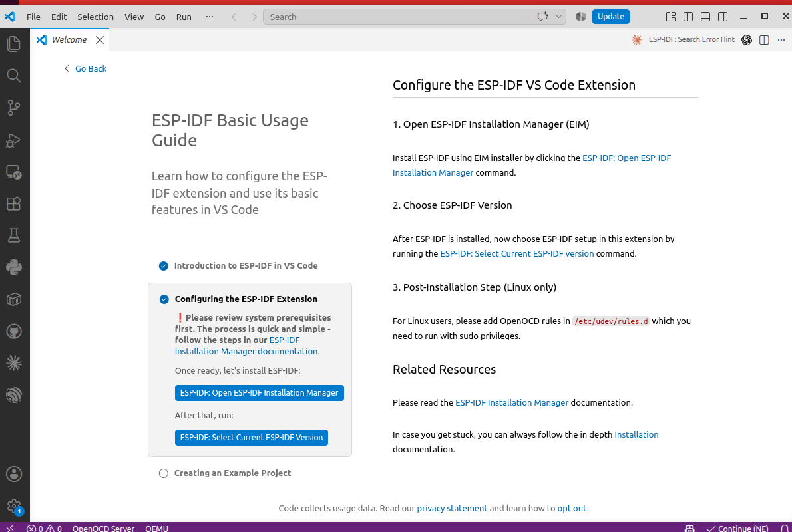The height and width of the screenshot is (532, 792).
Task: Open the View menu
Action: [x=134, y=17]
